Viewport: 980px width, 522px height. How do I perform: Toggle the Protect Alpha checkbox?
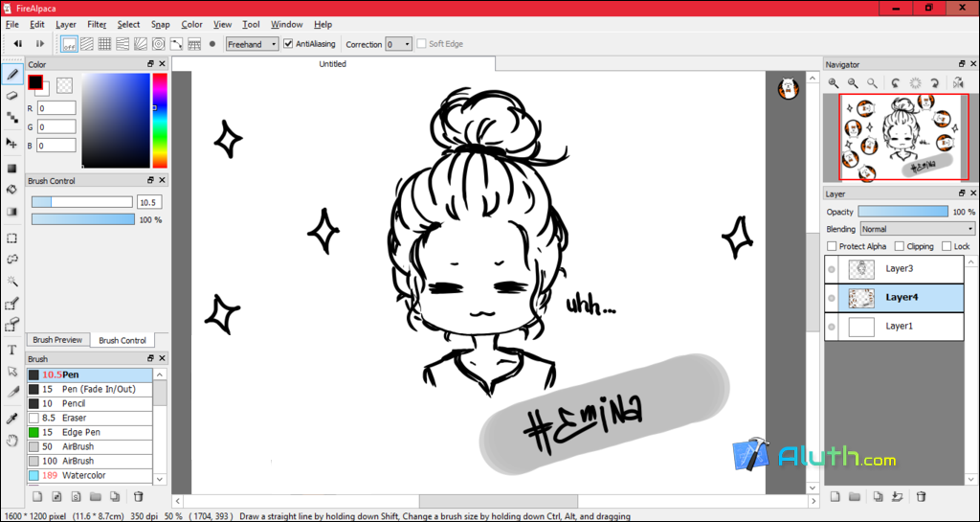(832, 246)
